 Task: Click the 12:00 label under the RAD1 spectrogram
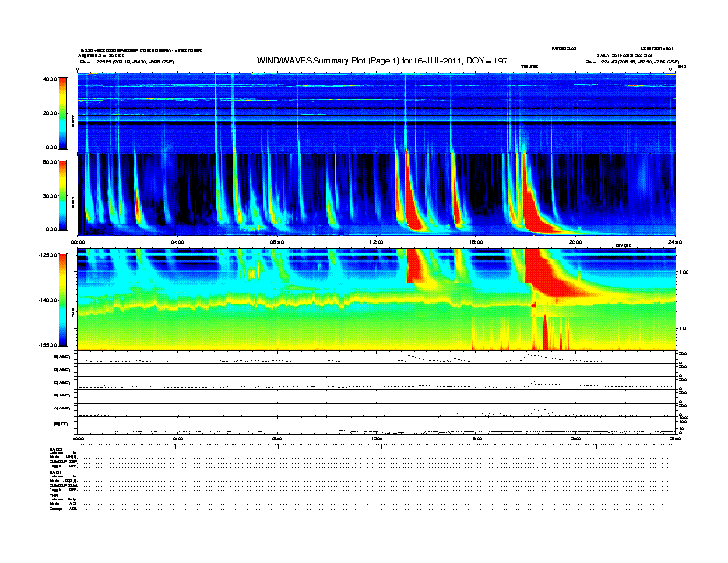pyautogui.click(x=376, y=242)
